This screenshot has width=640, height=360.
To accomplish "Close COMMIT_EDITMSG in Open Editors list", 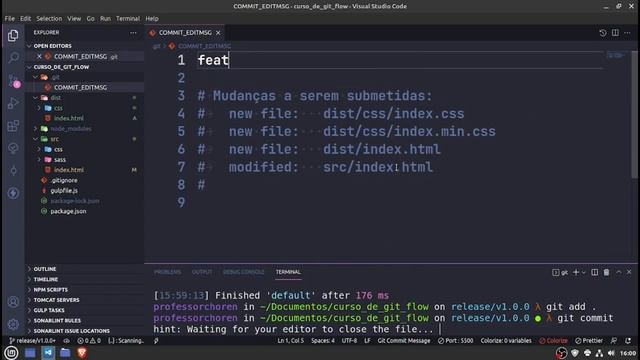I will tap(39, 56).
